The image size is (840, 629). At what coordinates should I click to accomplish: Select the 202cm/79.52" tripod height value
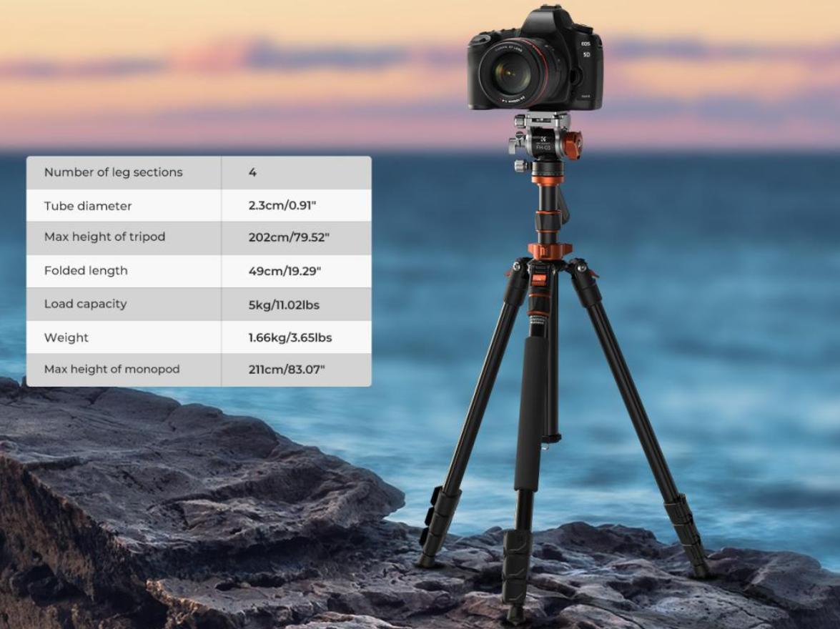click(x=289, y=237)
